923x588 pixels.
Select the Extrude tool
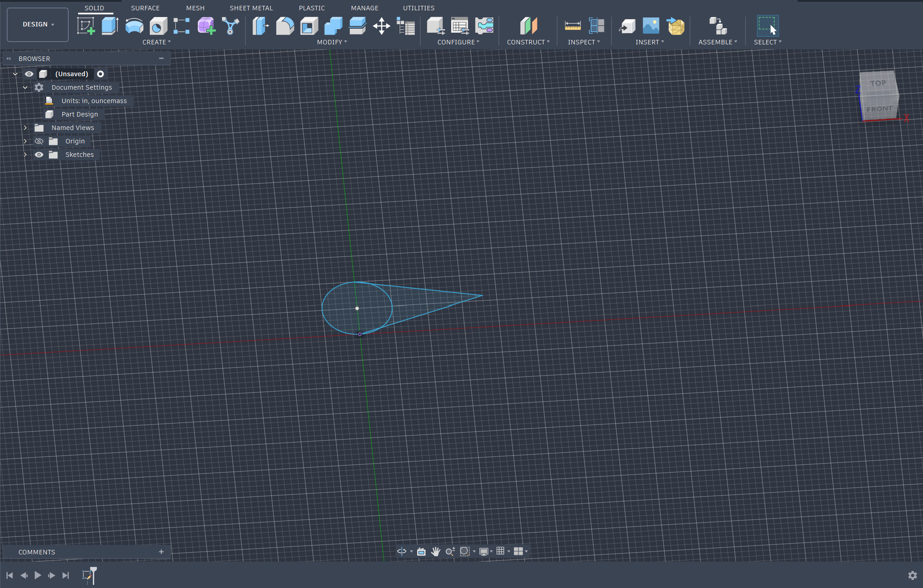coord(110,26)
